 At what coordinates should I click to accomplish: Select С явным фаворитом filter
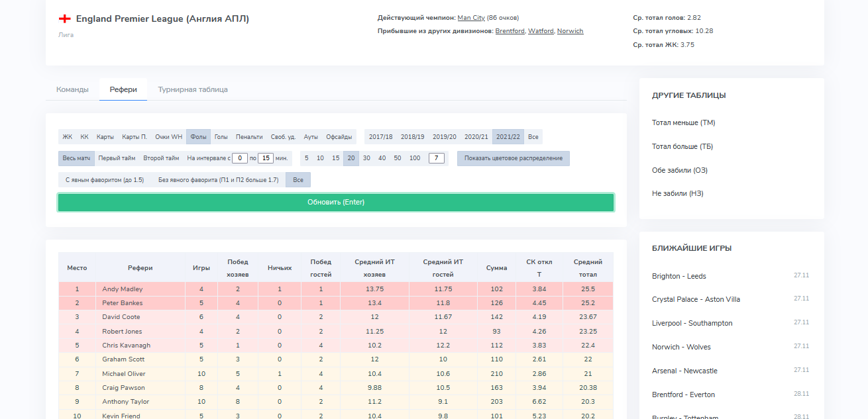[x=105, y=179]
